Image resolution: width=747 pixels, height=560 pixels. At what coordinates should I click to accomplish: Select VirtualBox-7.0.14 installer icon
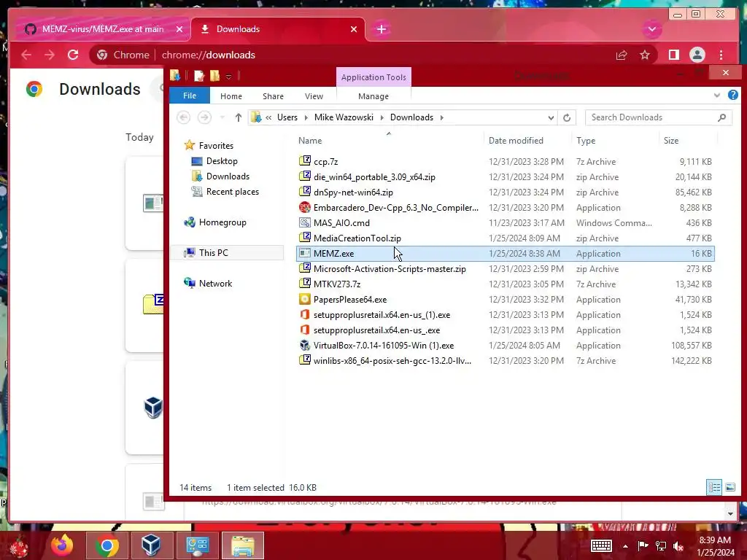click(304, 345)
